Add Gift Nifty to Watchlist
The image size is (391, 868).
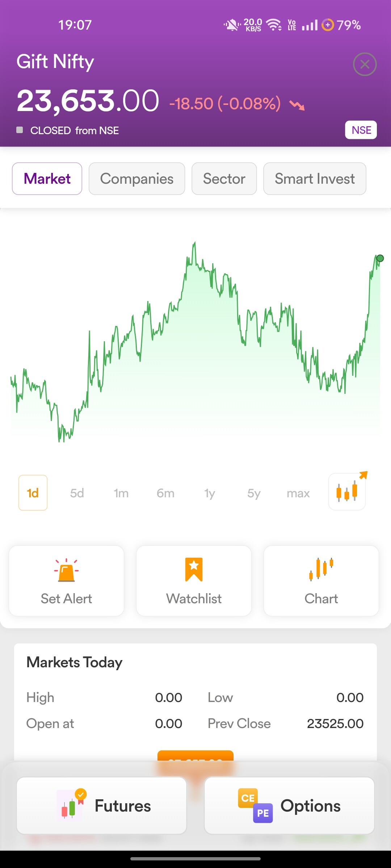point(194,580)
